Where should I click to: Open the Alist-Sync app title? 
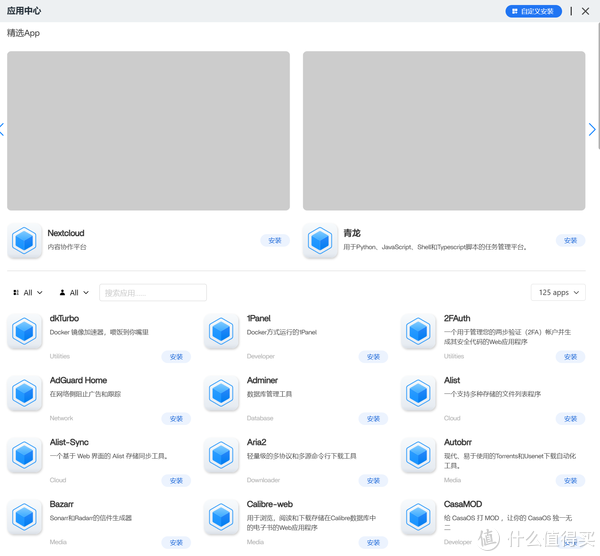point(69,443)
